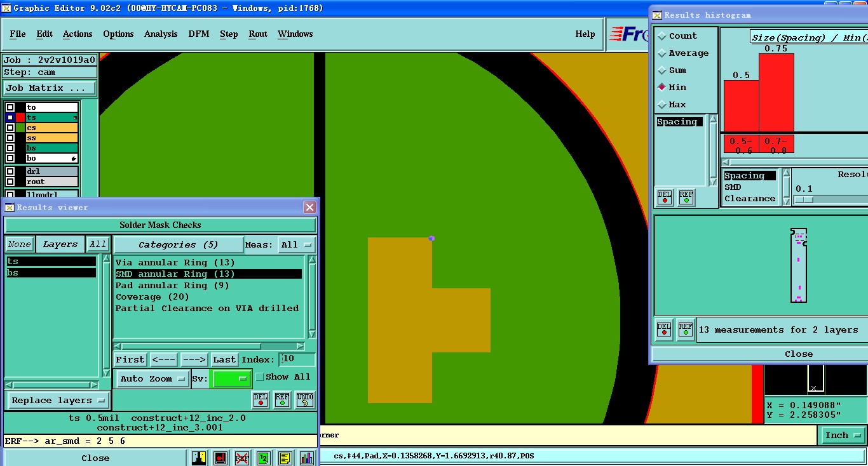Viewport: 868px width, 466px height.
Task: Adjust the Resolution slider in histogram
Action: [804, 199]
